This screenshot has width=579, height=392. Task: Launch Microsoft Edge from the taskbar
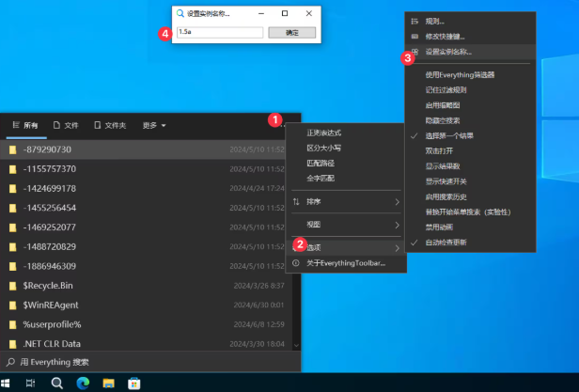click(83, 384)
